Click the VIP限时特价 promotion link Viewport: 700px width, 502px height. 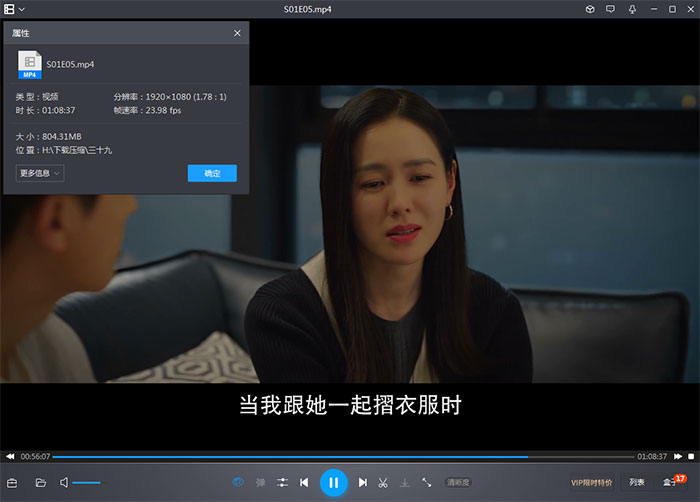point(592,482)
